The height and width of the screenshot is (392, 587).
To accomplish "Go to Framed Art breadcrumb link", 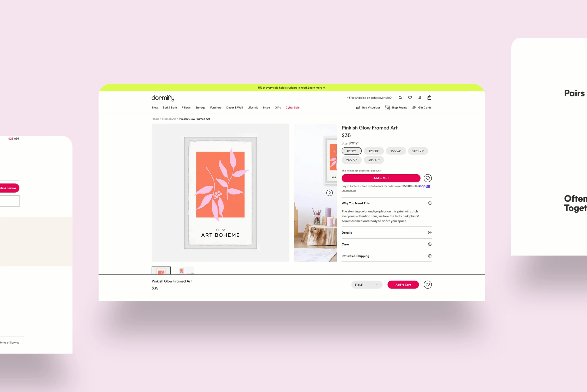I will click(x=169, y=119).
